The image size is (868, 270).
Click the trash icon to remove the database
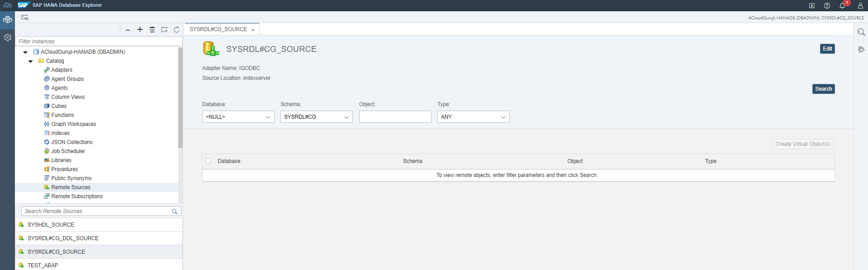pyautogui.click(x=152, y=29)
